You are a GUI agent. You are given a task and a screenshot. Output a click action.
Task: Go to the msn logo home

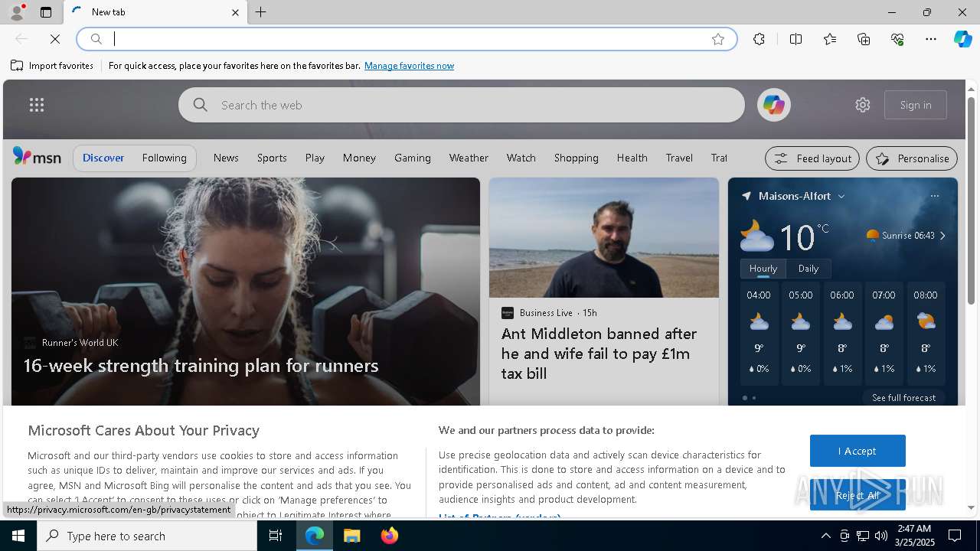pos(37,157)
